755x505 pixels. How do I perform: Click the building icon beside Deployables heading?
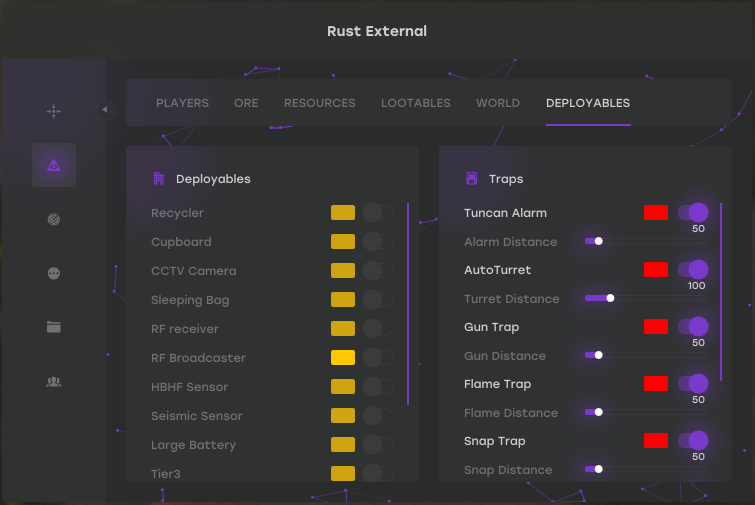tap(158, 179)
